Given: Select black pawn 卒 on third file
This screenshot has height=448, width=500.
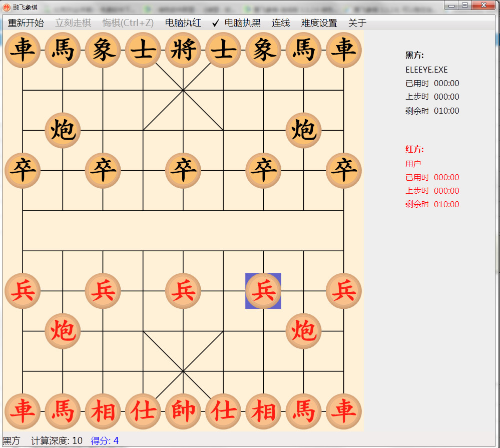Looking at the screenshot, I should coord(103,170).
